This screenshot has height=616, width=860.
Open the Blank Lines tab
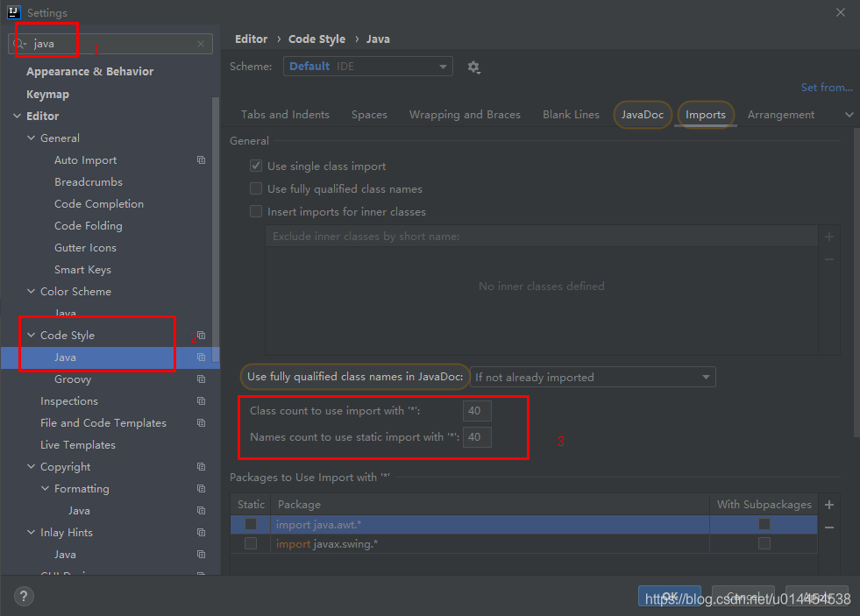[571, 115]
